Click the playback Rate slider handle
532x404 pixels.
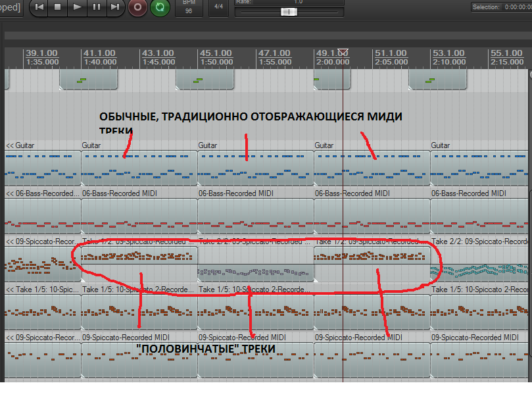[x=289, y=12]
